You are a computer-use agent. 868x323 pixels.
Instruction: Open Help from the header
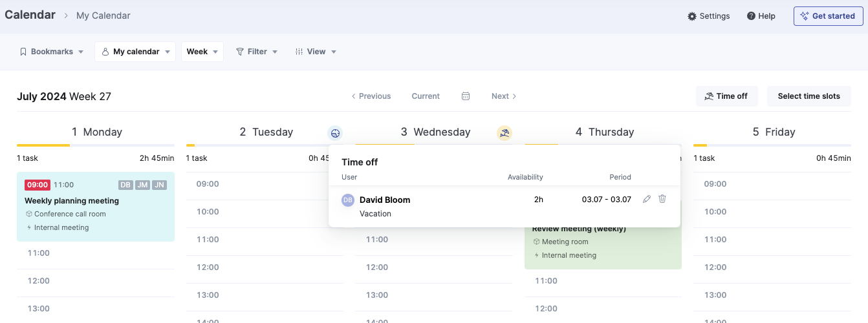(x=761, y=16)
